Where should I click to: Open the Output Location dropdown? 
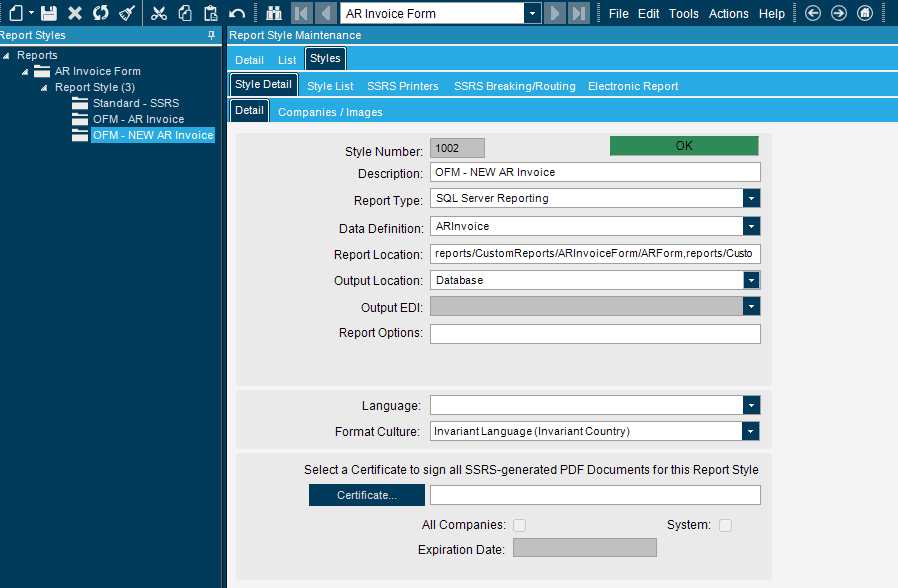click(751, 280)
